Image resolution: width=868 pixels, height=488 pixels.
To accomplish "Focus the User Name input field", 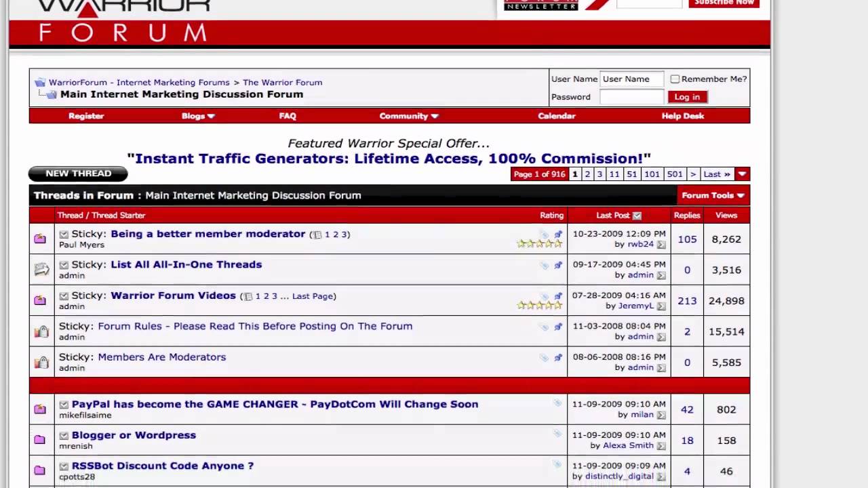I will (631, 79).
